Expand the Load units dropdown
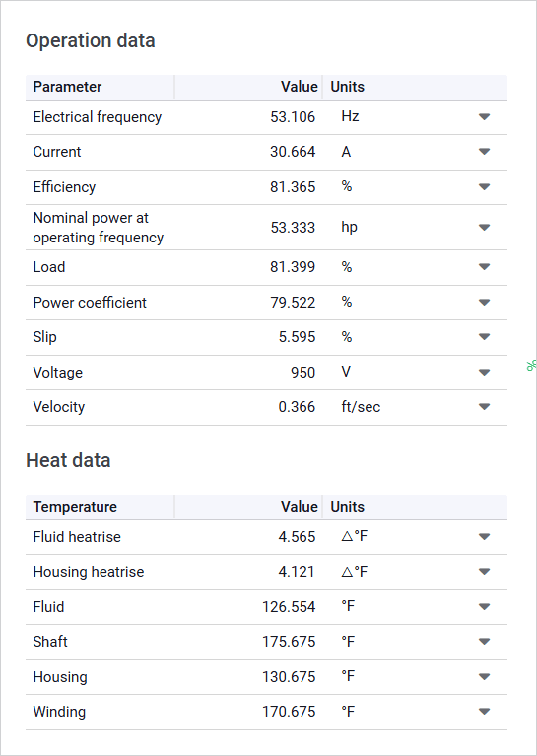This screenshot has height=756, width=537. pos(484,267)
